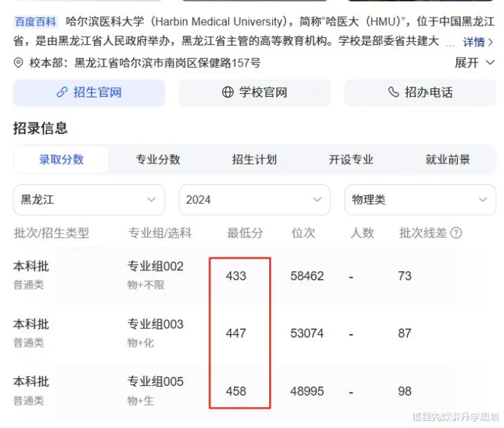This screenshot has height=428, width=504.
Task: Open the 黑龙江 province dropdown
Action: pos(89,200)
